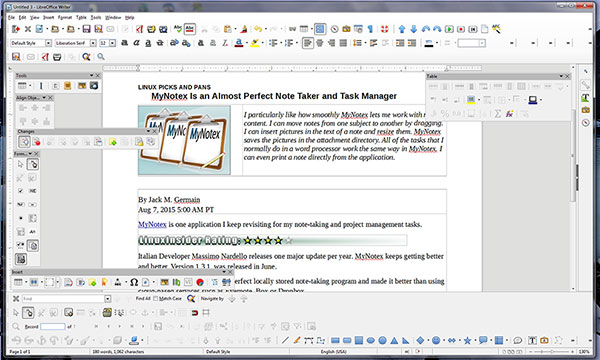Click the English (USA) language status field

pos(334,352)
